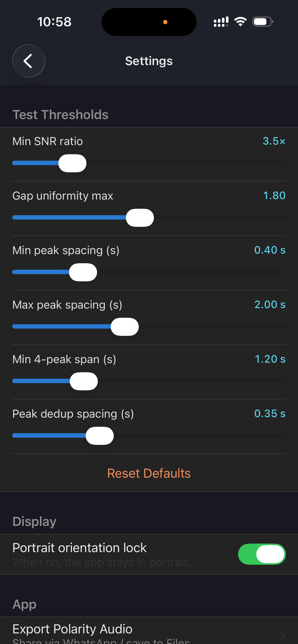Screen dimensions: 298x644
Task: Tap the cellular signal bars icon
Action: [x=221, y=22]
